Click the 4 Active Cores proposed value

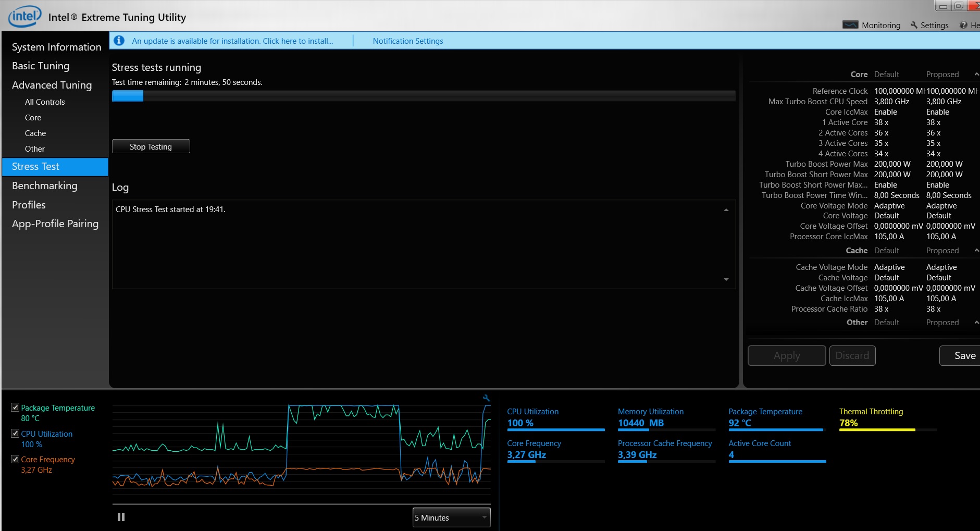pyautogui.click(x=933, y=154)
